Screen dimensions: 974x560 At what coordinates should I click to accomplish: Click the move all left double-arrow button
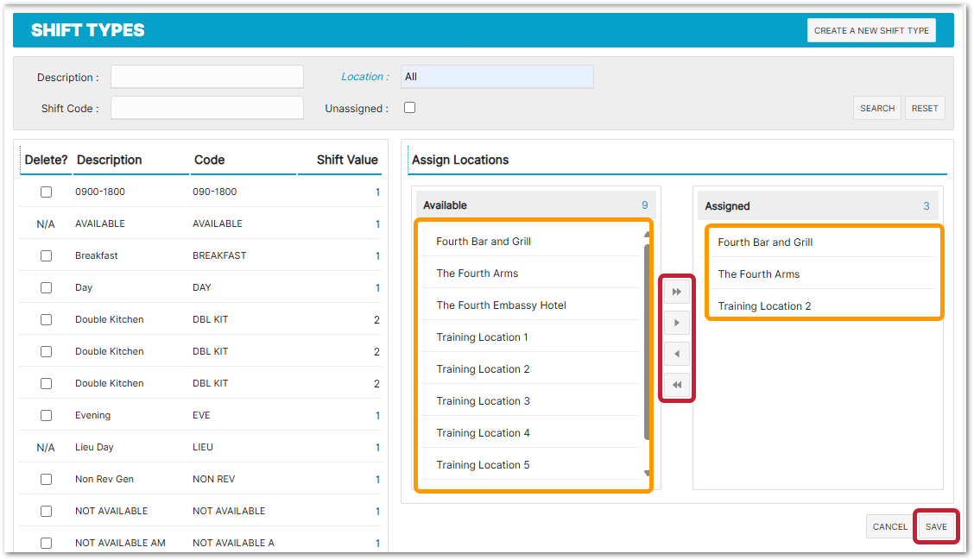pyautogui.click(x=677, y=385)
